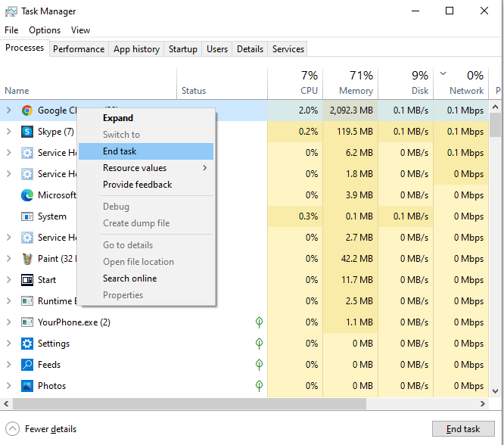Screen dimensions: 504x445
Task: Choose Expand in the context menu
Action: [146, 118]
